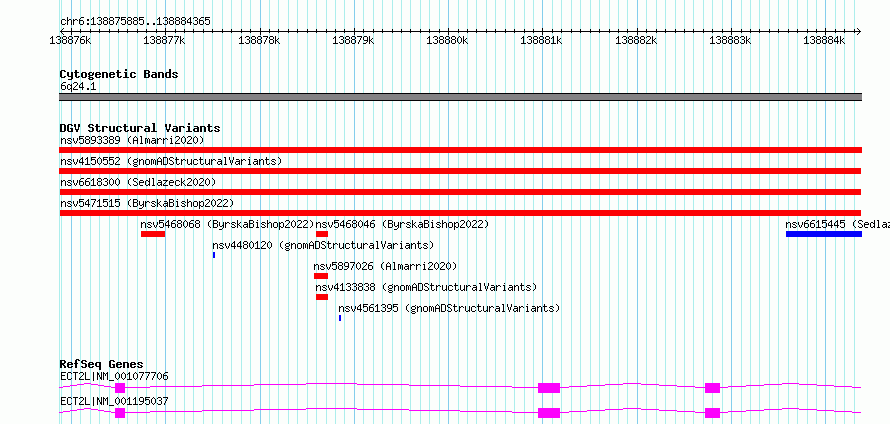Click the nsv5468046 (ByrskaBishop2022) label text

[402, 224]
